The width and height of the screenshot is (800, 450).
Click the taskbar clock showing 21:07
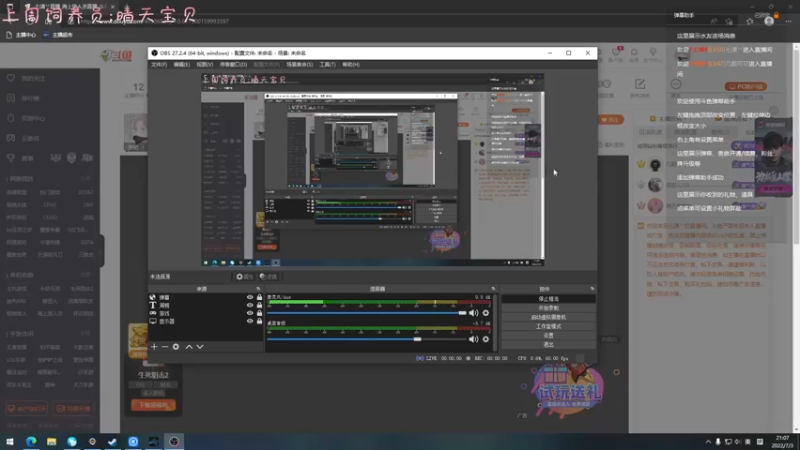(x=782, y=441)
